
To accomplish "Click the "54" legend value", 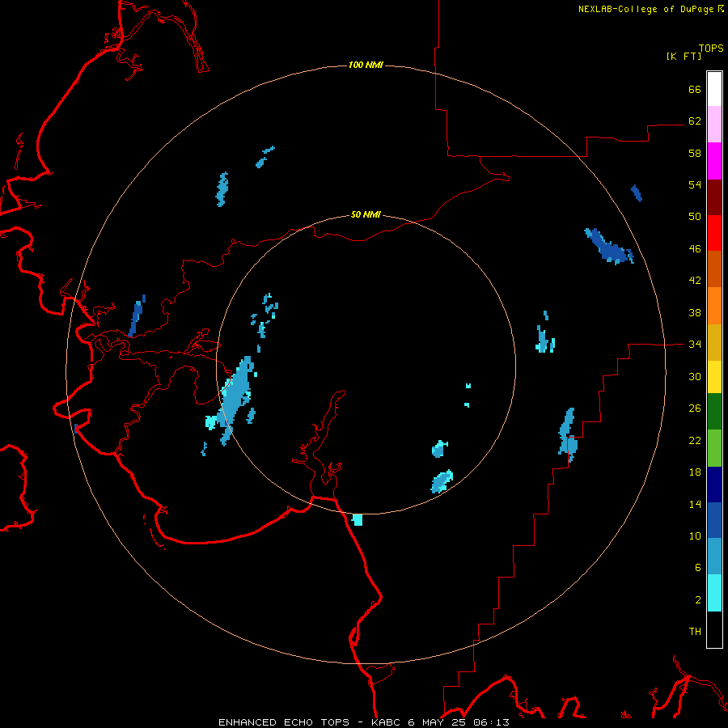I will [695, 184].
